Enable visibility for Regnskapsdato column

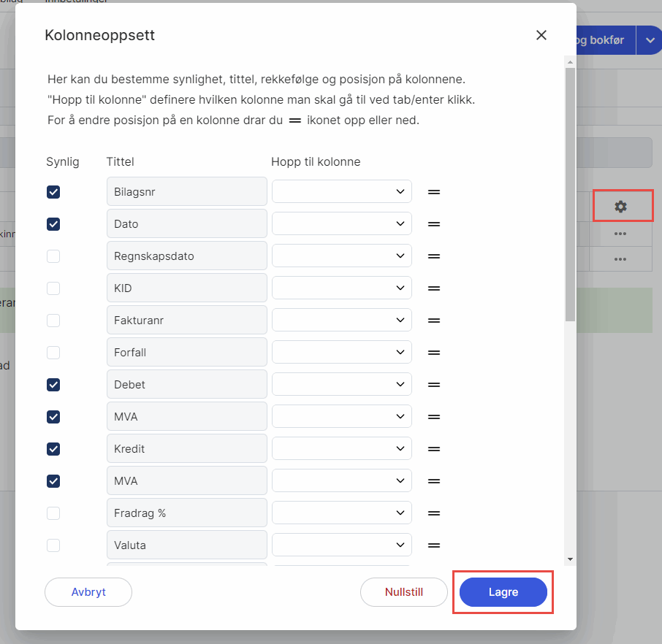tap(53, 256)
